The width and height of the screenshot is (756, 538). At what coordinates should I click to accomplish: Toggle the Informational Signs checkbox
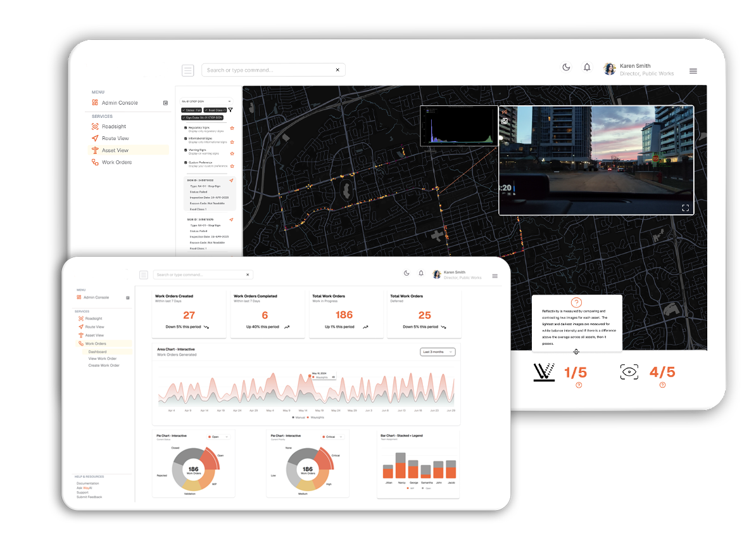[x=186, y=139]
